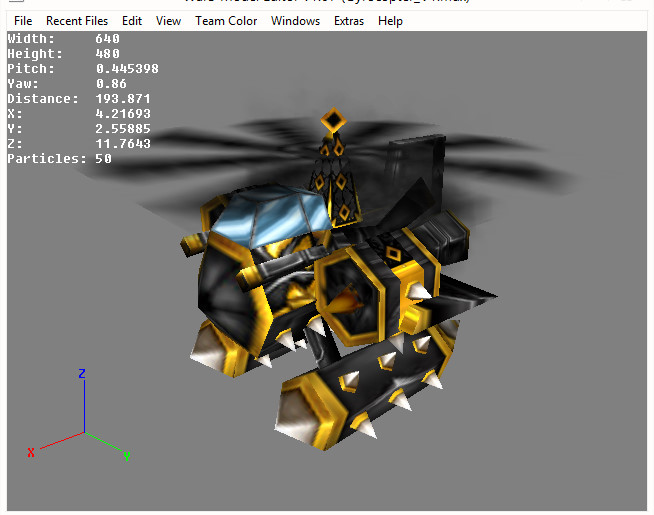
Task: Click the Y value 2.55885
Action: point(123,129)
